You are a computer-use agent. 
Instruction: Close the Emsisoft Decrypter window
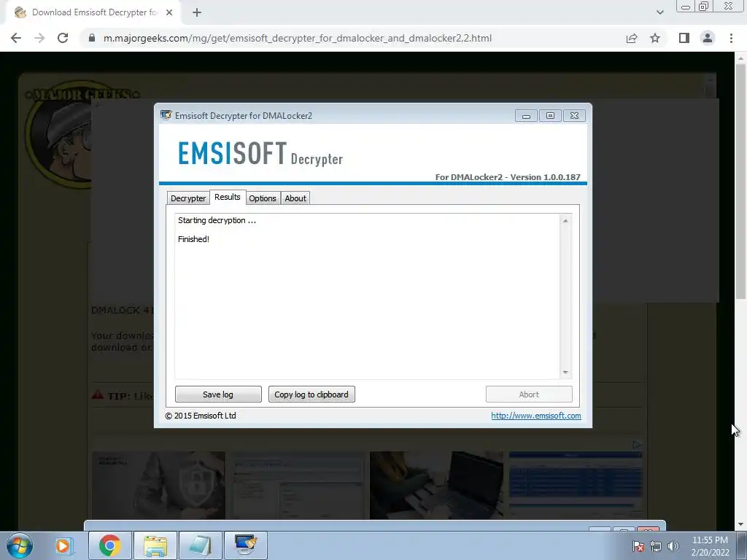575,116
